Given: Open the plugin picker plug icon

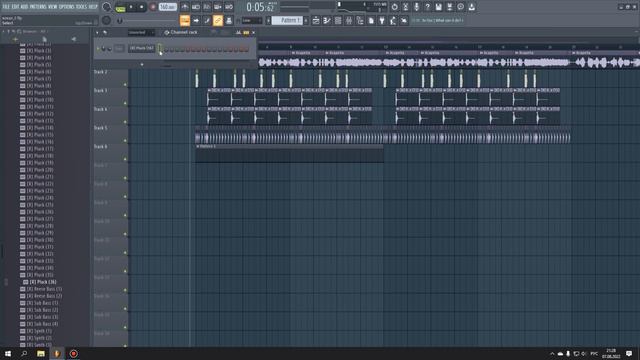Looking at the screenshot, I should [x=382, y=20].
